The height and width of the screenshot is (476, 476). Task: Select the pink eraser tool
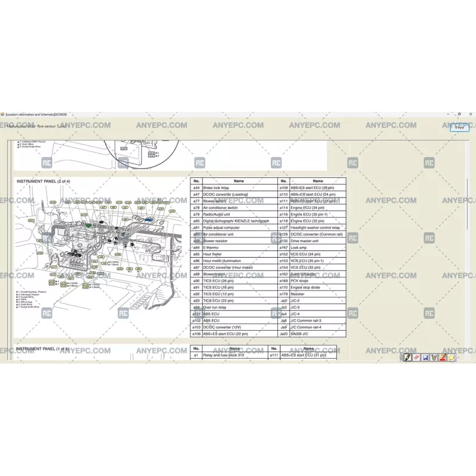(x=416, y=357)
